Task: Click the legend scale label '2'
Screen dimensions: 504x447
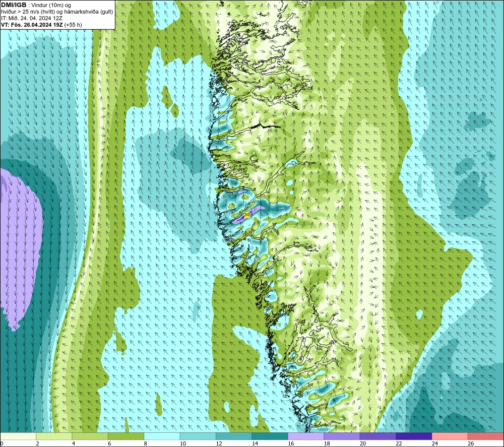Action: pos(38,443)
